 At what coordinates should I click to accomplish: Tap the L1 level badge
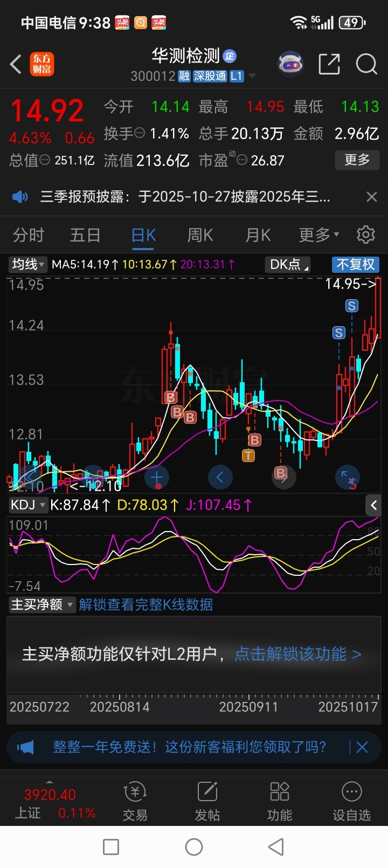(237, 77)
